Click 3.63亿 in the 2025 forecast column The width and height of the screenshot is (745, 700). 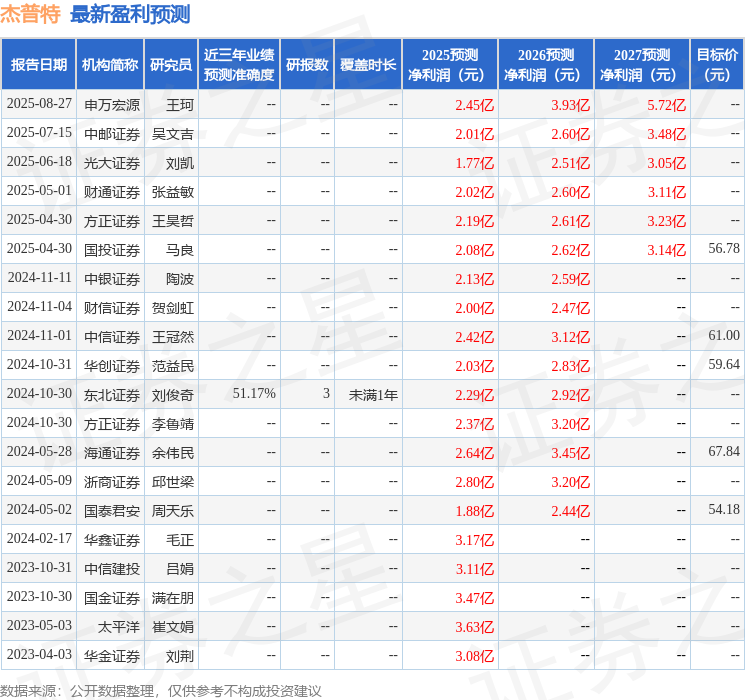point(475,627)
